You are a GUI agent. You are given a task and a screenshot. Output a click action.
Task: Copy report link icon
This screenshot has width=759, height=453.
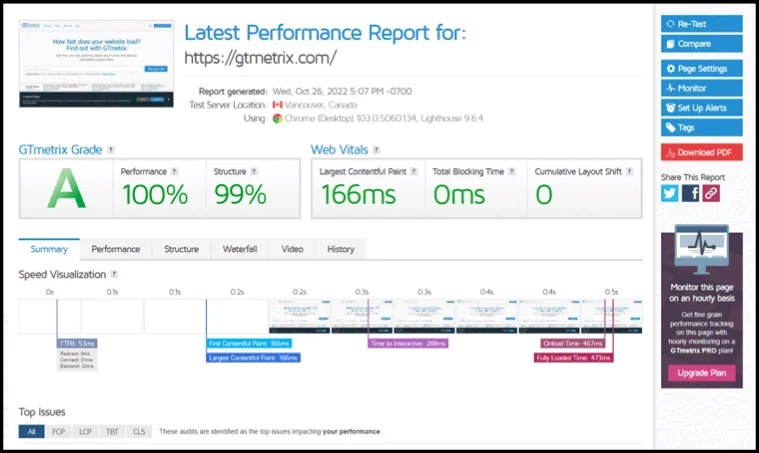(x=711, y=193)
